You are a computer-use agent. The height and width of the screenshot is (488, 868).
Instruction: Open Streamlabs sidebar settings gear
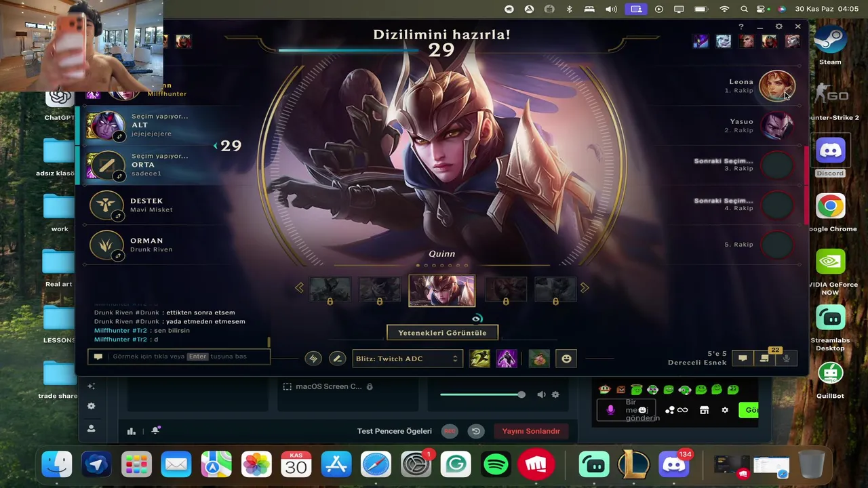tap(92, 406)
